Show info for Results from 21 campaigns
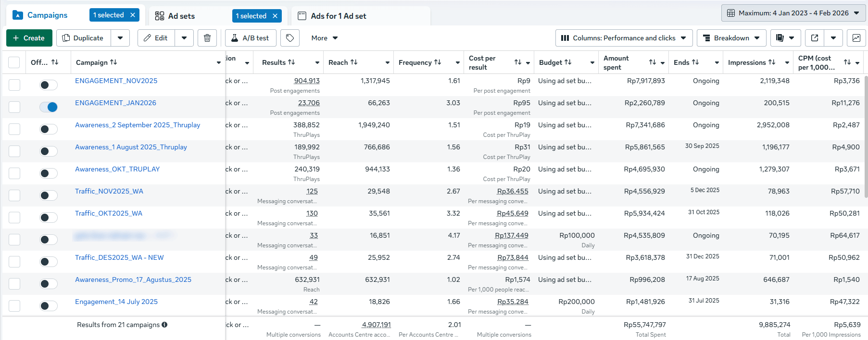868x340 pixels. coord(164,325)
